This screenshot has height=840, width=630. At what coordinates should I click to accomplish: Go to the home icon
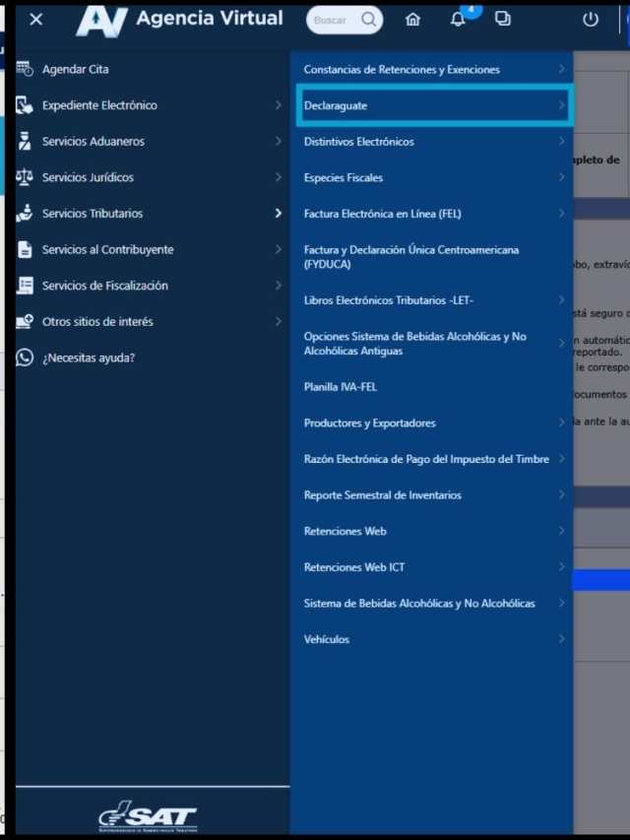click(x=412, y=20)
